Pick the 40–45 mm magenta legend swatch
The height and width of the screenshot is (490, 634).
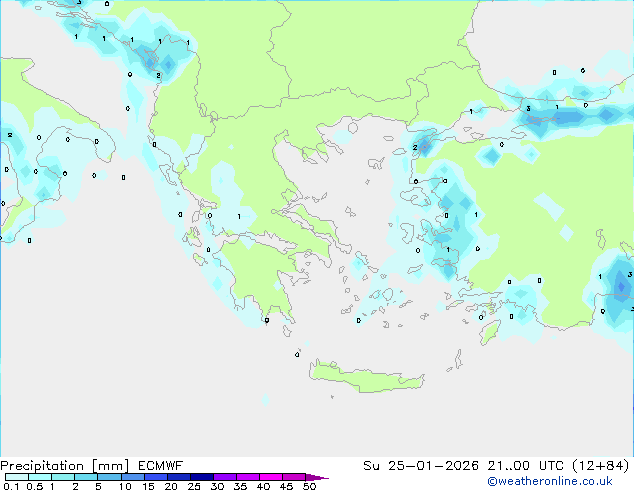tap(271, 477)
